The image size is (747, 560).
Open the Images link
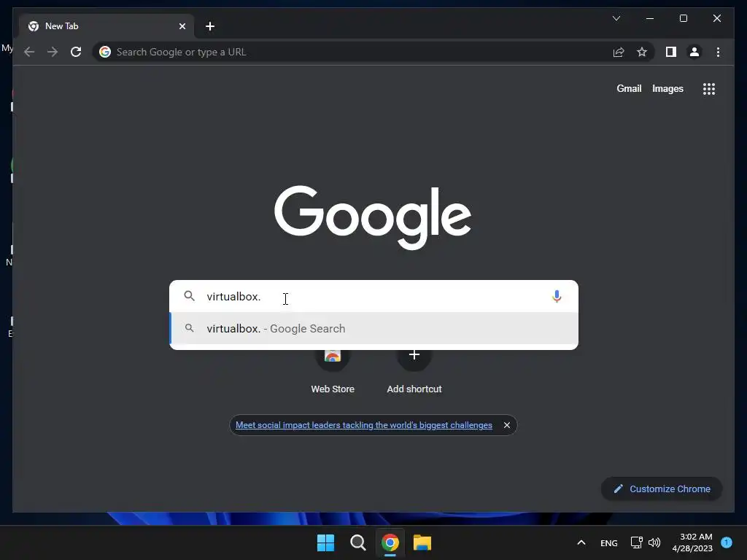pyautogui.click(x=667, y=88)
